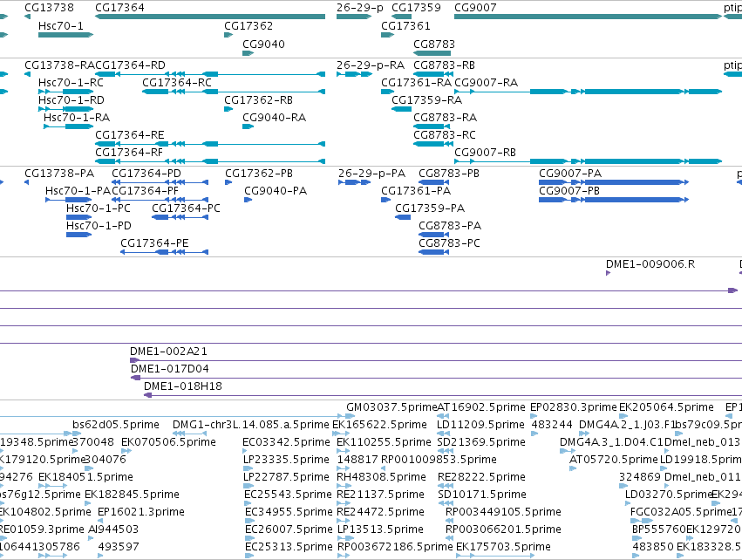Open transcript CG8783-RC label
The height and width of the screenshot is (560, 742).
(445, 135)
